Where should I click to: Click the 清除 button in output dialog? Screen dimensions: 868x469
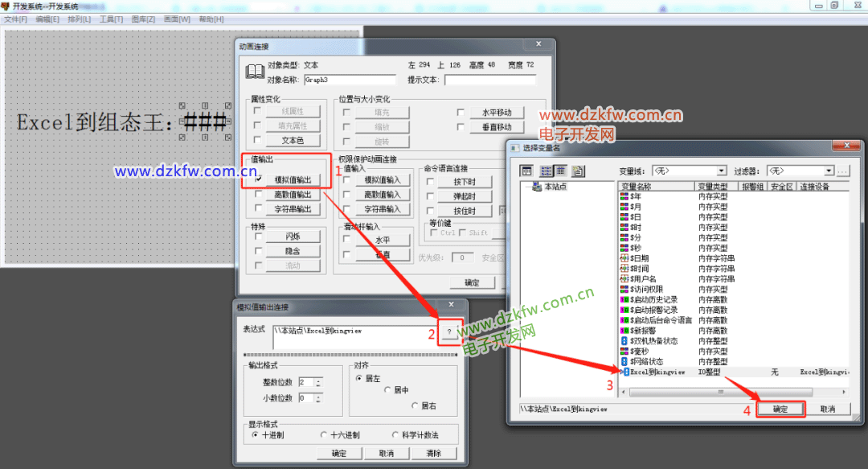[x=432, y=454]
